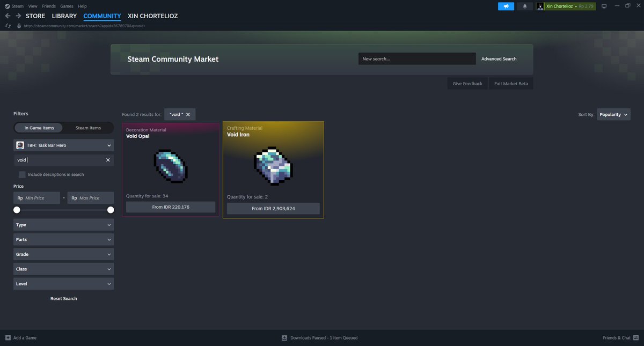Image resolution: width=644 pixels, height=346 pixels.
Task: Go forward with the right arrow icon
Action: tap(18, 16)
